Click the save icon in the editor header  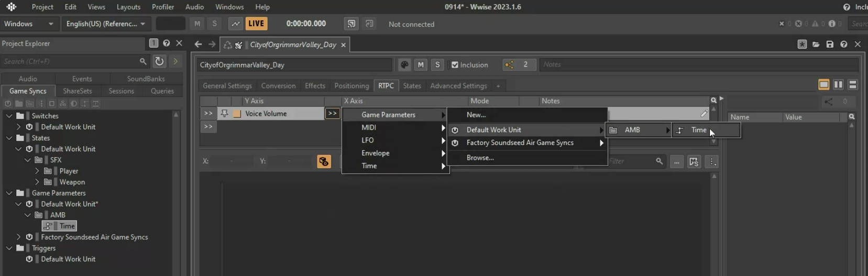[x=830, y=45]
